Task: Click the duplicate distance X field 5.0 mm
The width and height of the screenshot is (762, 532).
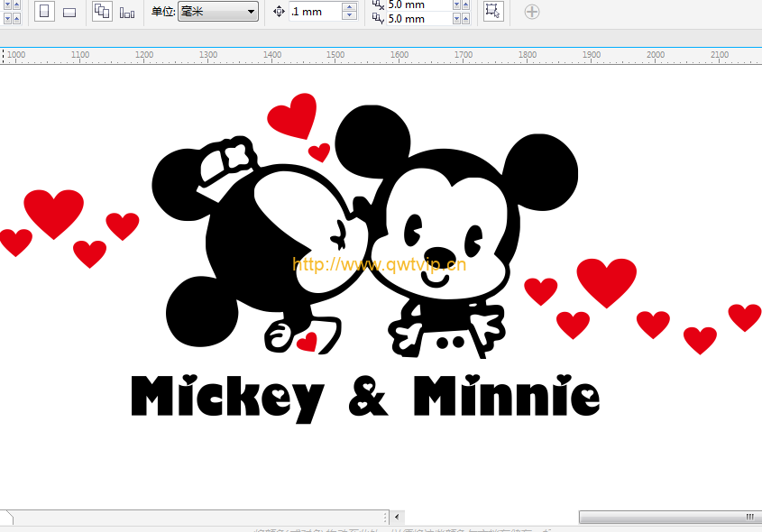Action: (x=419, y=5)
